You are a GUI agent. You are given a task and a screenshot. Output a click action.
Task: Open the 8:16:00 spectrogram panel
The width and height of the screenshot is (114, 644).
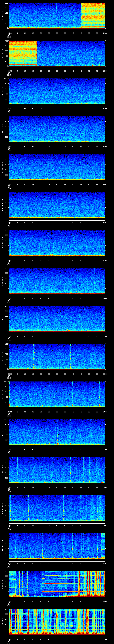(x=57, y=129)
